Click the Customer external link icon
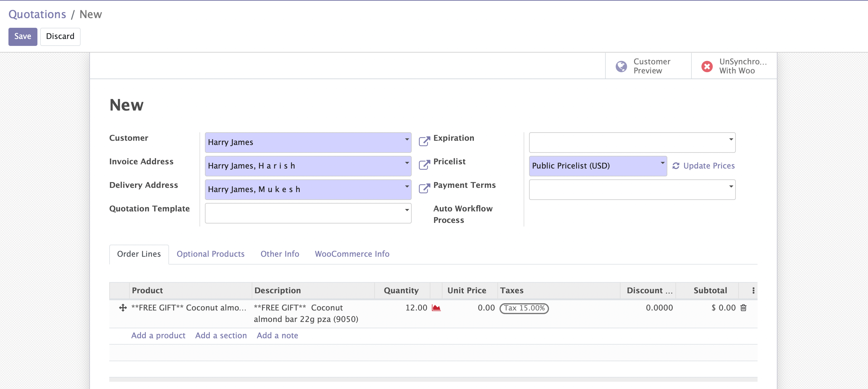This screenshot has height=389, width=868. (424, 141)
